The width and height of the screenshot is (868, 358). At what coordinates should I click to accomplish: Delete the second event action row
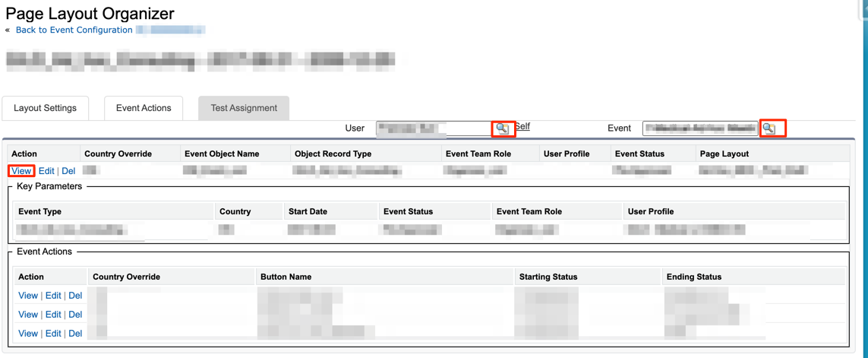[x=75, y=315]
